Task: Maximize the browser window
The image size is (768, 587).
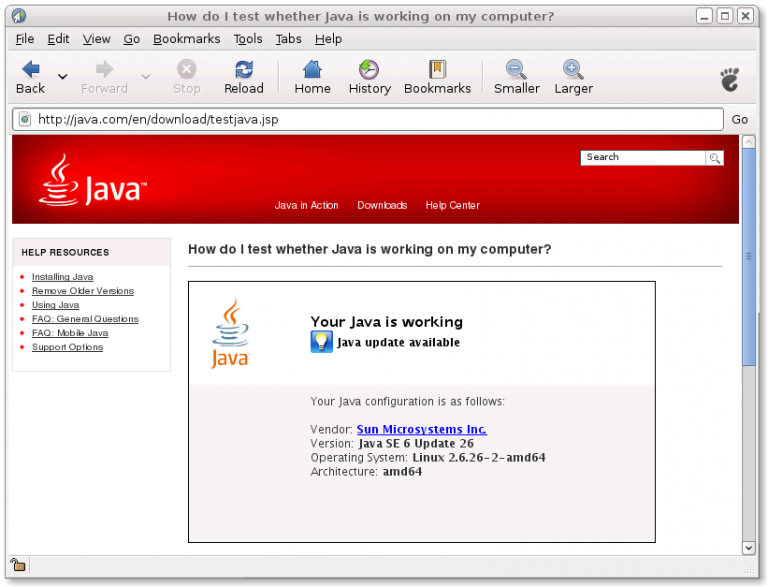Action: click(725, 16)
